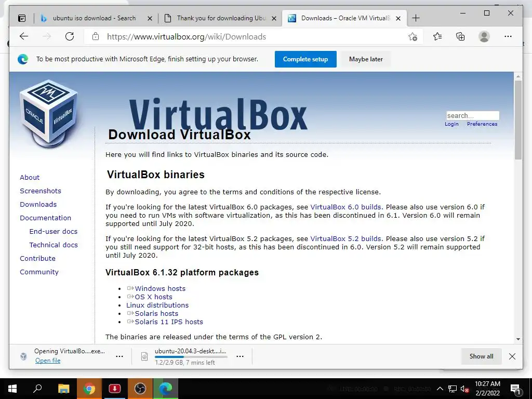Close the ubuntu iso download tab
This screenshot has height=399, width=532.
(150, 18)
